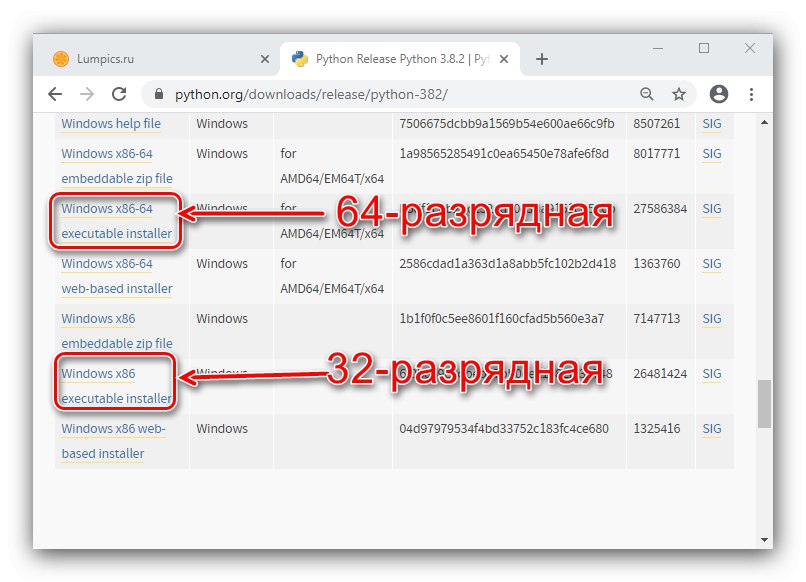Select MD5 hash 1a98565285491c0ea65450e78afe6f8d

[x=504, y=154]
